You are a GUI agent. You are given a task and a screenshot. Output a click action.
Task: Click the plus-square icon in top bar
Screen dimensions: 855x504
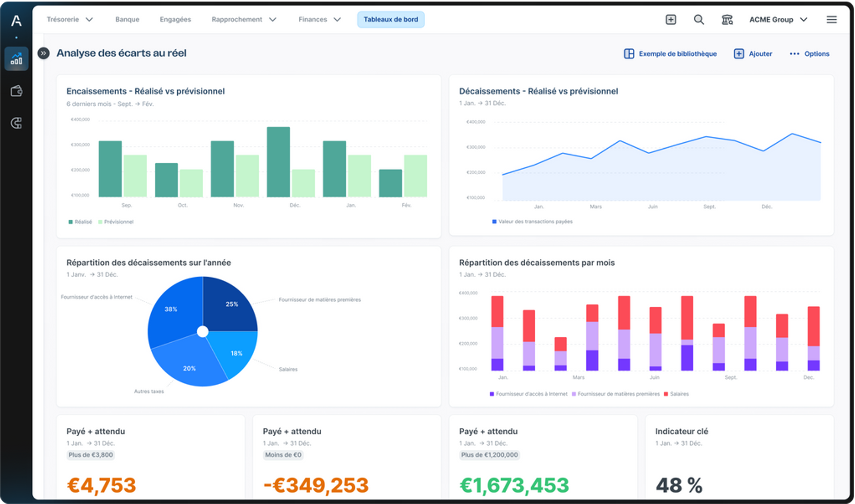click(x=671, y=20)
